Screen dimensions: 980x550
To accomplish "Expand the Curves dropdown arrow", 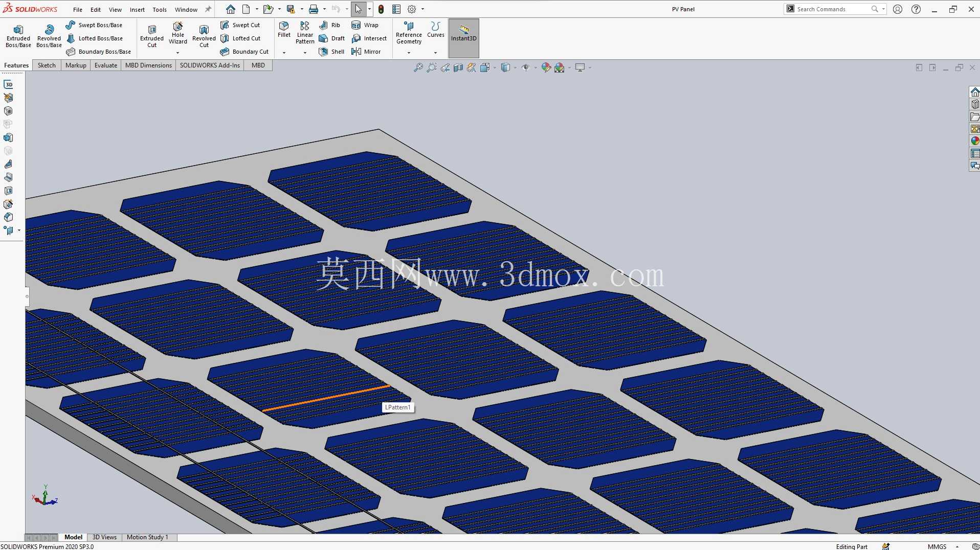I will [x=436, y=53].
